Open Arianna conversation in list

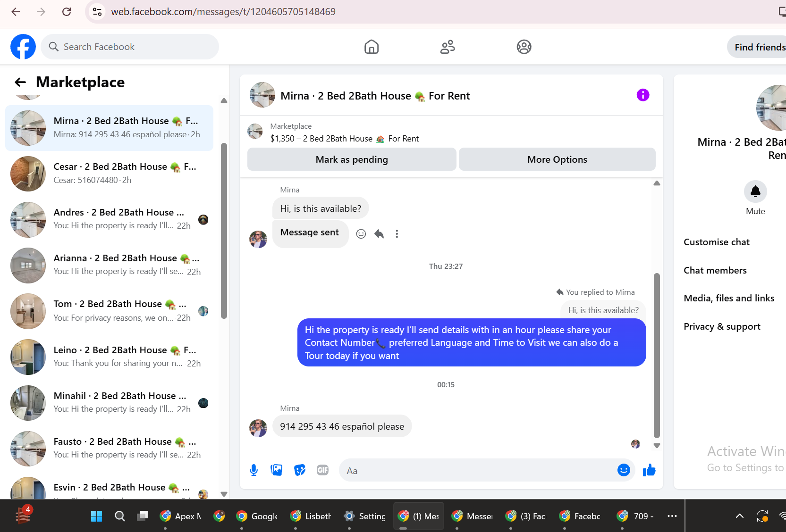pos(109,265)
